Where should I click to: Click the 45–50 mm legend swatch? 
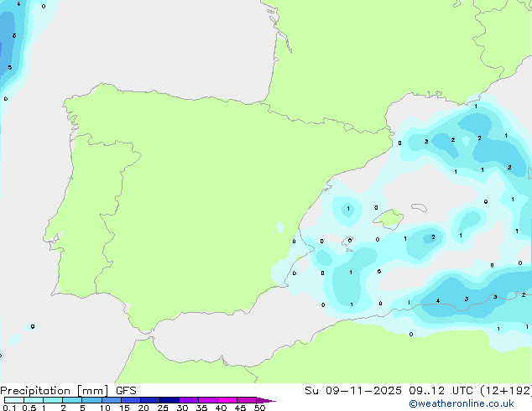point(247,400)
